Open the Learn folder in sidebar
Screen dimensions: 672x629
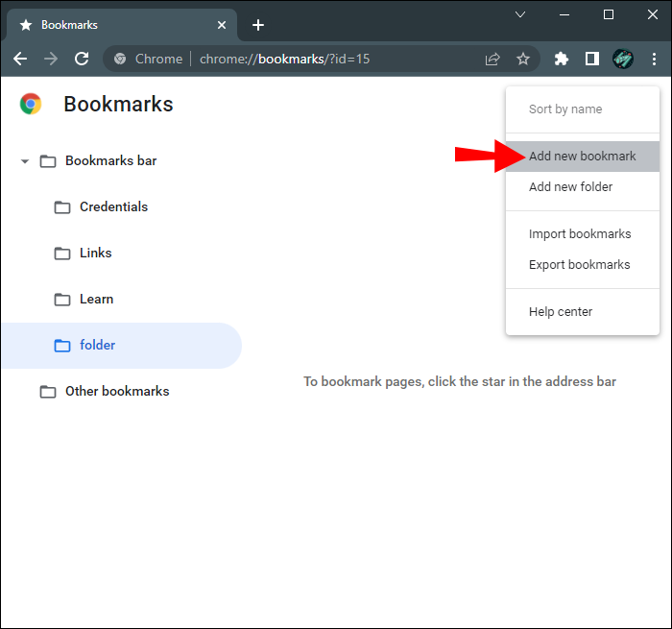(x=96, y=300)
